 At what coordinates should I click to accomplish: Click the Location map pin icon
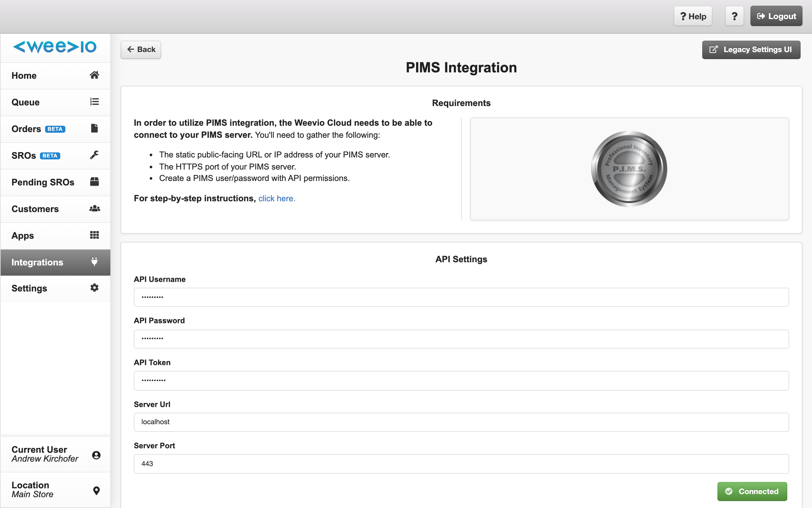(x=96, y=491)
